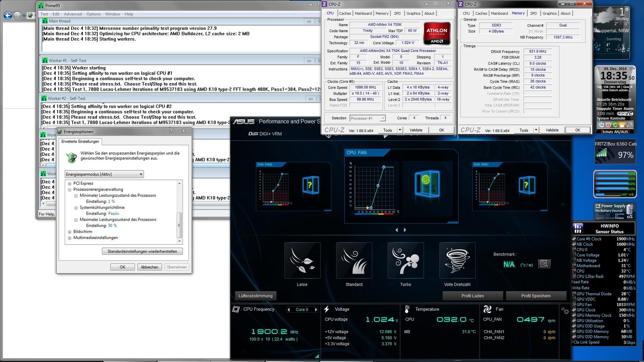Grab the lowest point of CPU FAN curve
The image size is (644, 362).
pyautogui.click(x=371, y=208)
